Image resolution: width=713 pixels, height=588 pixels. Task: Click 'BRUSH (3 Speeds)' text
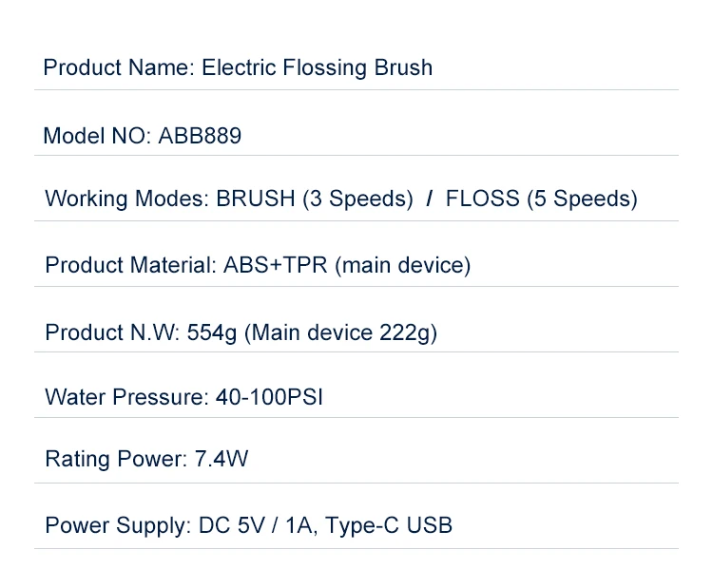pyautogui.click(x=315, y=199)
